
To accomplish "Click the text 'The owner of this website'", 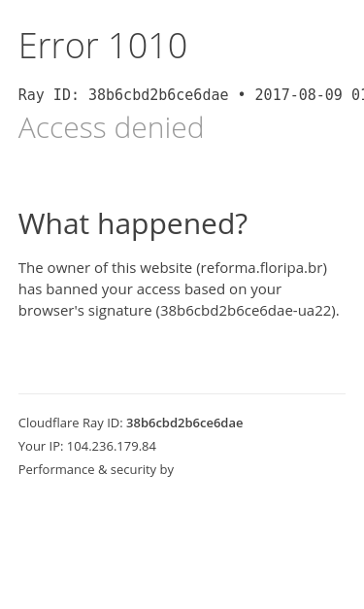I will click(105, 268).
